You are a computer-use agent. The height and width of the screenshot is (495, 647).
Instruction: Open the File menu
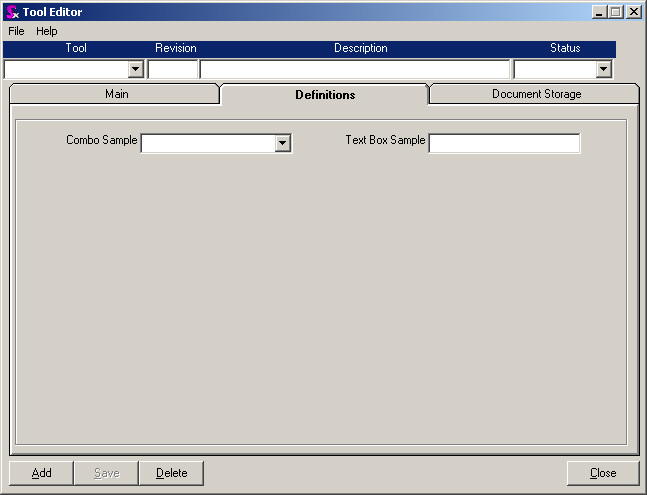(x=16, y=31)
